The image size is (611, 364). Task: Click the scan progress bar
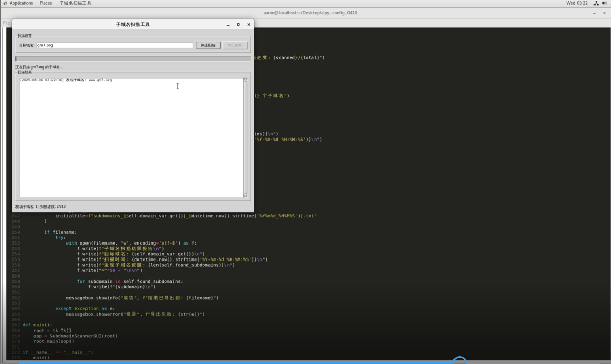pyautogui.click(x=133, y=59)
